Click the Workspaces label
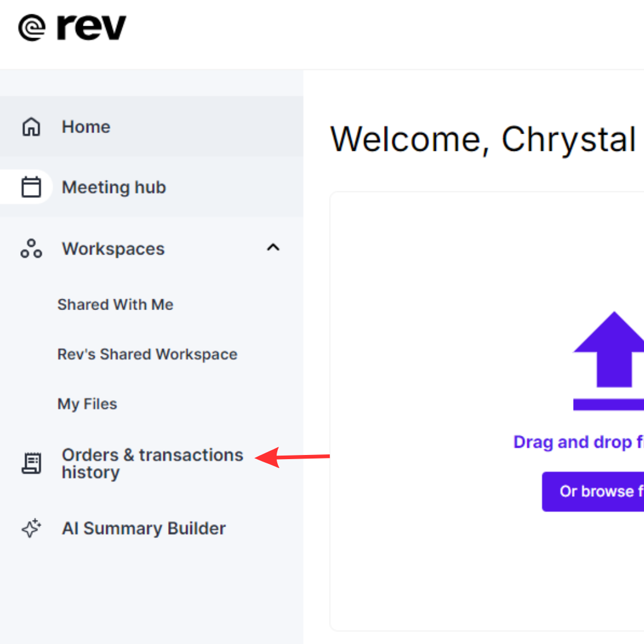The height and width of the screenshot is (644, 644). tap(113, 249)
